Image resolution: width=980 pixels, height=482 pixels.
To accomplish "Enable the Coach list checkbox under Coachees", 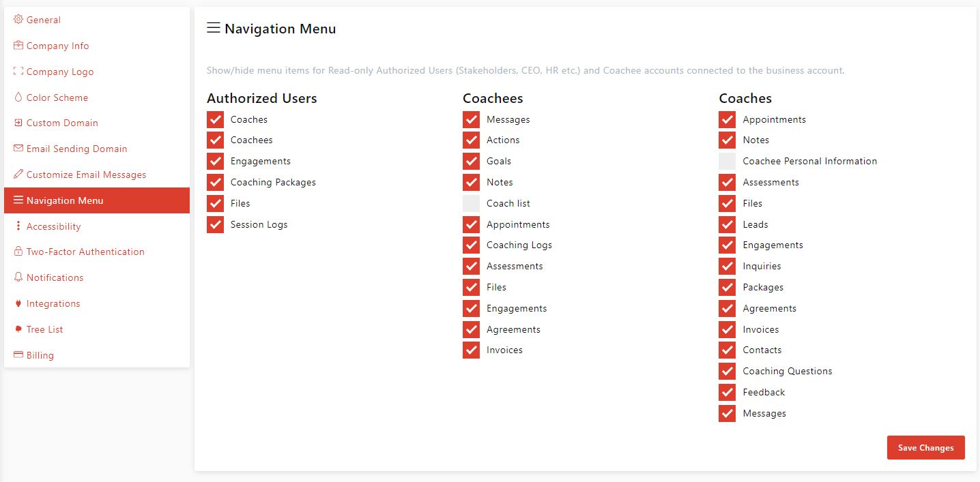I will [471, 203].
